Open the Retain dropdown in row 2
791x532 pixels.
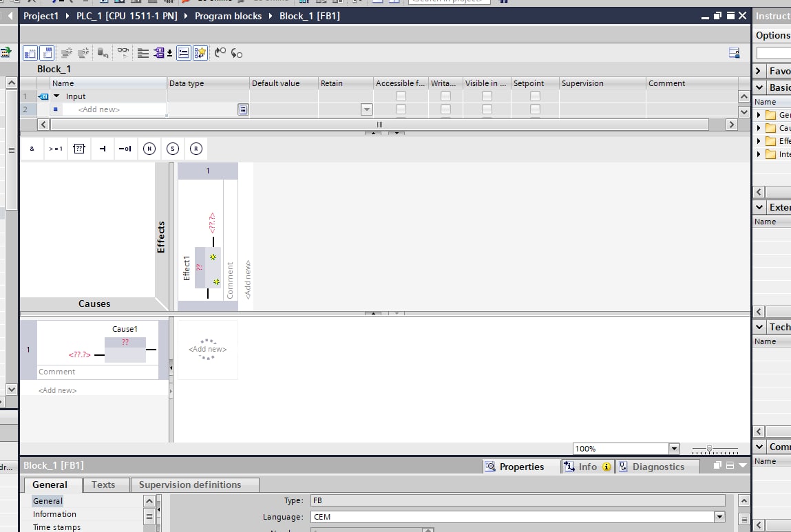coord(367,109)
